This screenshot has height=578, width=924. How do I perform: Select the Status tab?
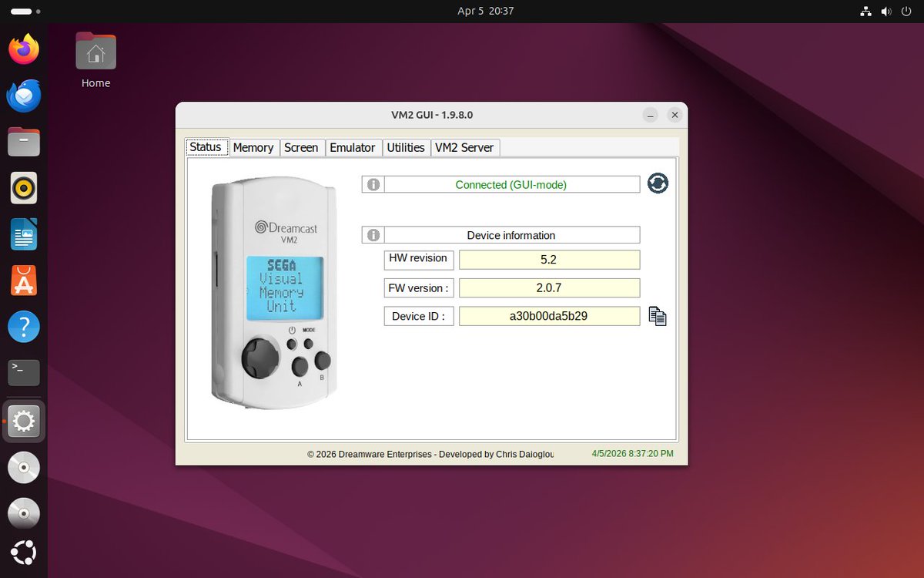[206, 146]
